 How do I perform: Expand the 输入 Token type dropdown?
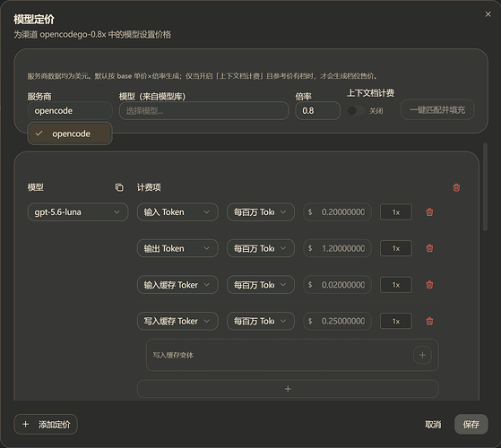177,212
